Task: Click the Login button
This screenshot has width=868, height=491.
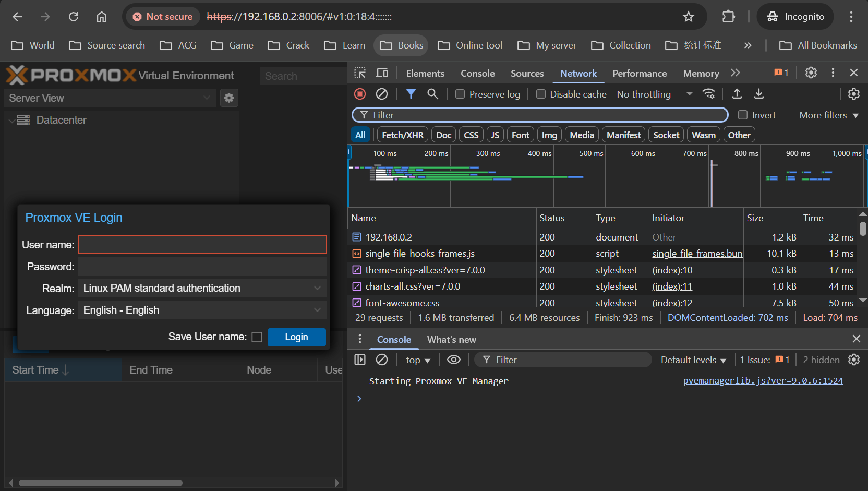Action: pyautogui.click(x=296, y=337)
